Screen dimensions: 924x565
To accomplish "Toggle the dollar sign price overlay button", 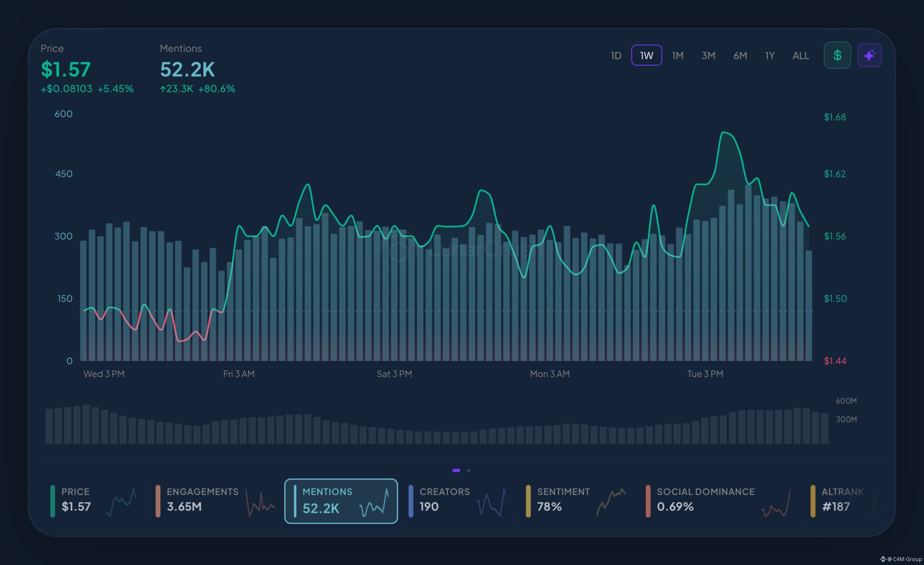I will pos(837,55).
